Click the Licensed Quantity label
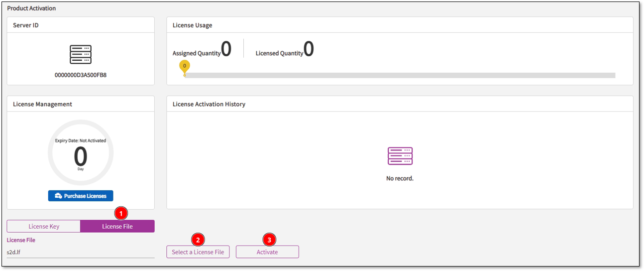This screenshot has height=271, width=644. pos(279,53)
